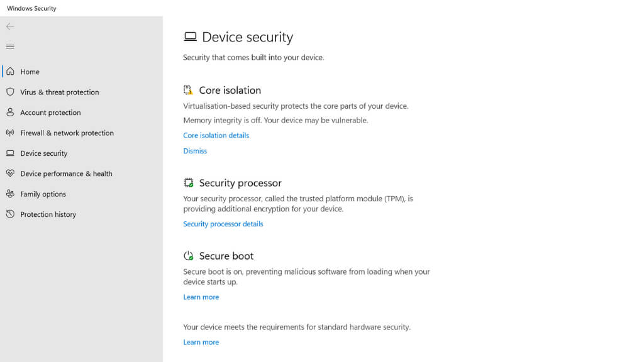Image resolution: width=644 pixels, height=362 pixels.
Task: Click the back arrow icon
Action: click(x=10, y=26)
